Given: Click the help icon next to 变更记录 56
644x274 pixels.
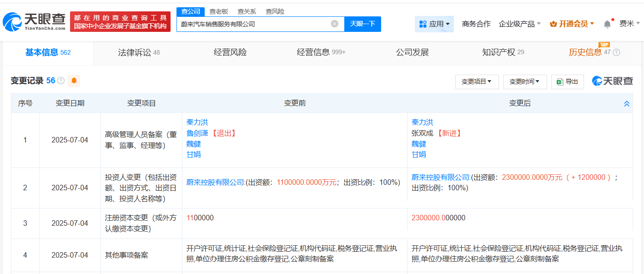Looking at the screenshot, I should tap(61, 81).
